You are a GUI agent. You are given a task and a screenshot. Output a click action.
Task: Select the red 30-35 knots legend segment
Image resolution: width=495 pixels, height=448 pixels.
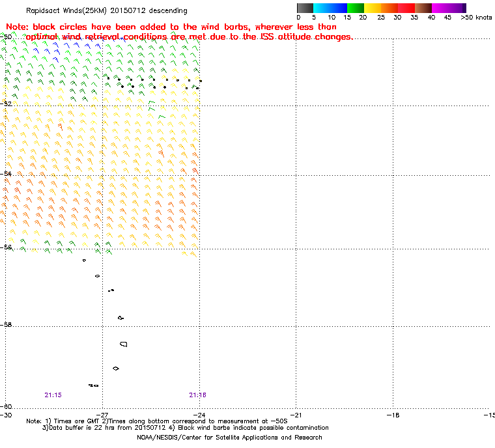[x=406, y=8]
